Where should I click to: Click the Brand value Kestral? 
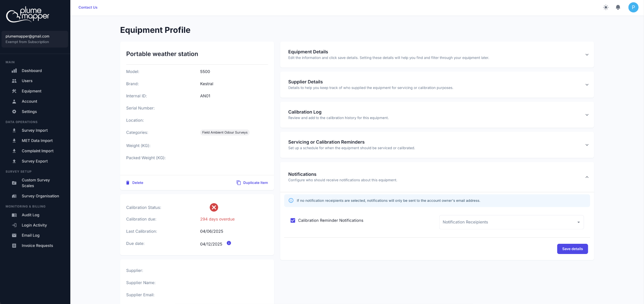[x=207, y=84]
